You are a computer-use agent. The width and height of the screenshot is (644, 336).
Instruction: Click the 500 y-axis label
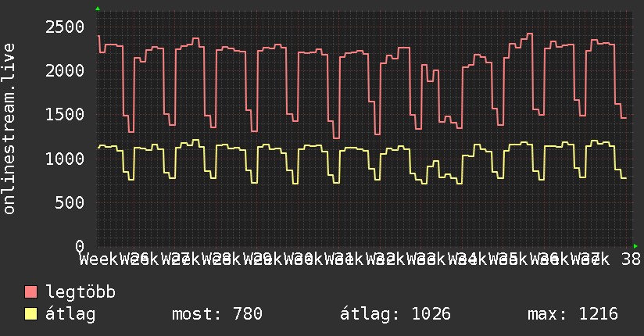click(70, 202)
